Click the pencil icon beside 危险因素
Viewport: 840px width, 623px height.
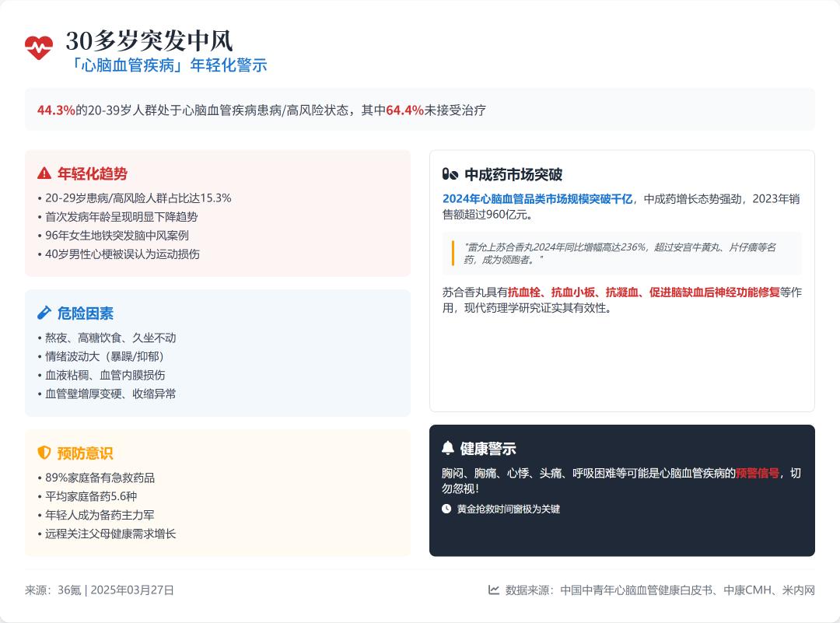(44, 313)
